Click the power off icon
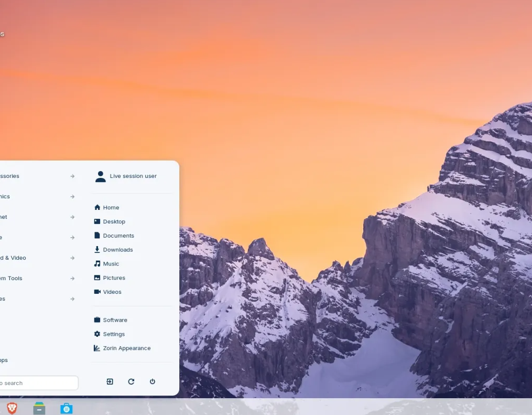532x415 pixels. [x=153, y=381]
